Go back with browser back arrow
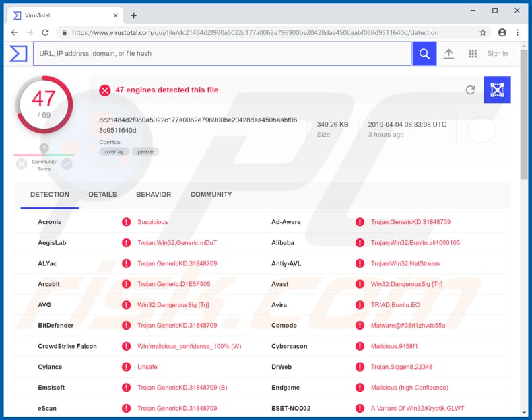Image resolution: width=532 pixels, height=420 pixels. [14, 32]
